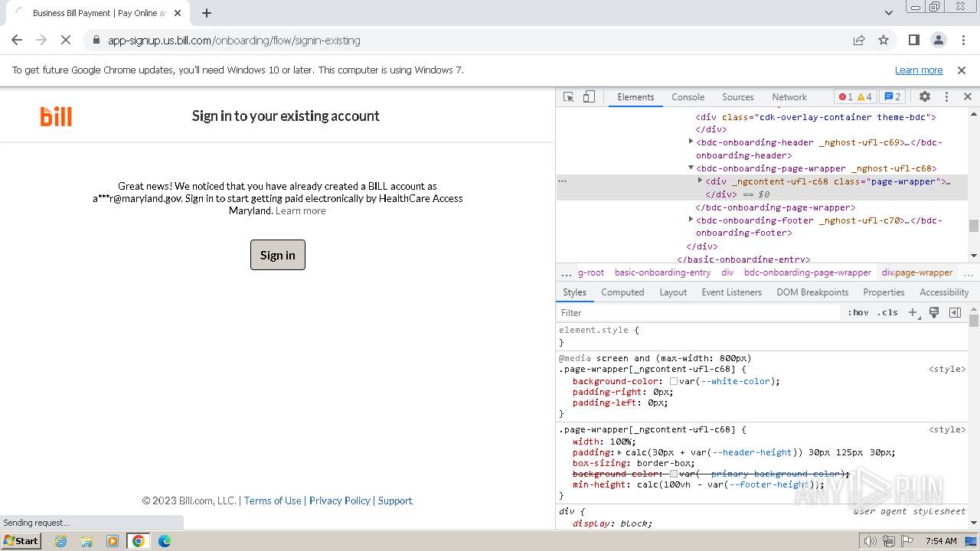980x551 pixels.
Task: Switch to the Network tab
Action: (x=789, y=97)
